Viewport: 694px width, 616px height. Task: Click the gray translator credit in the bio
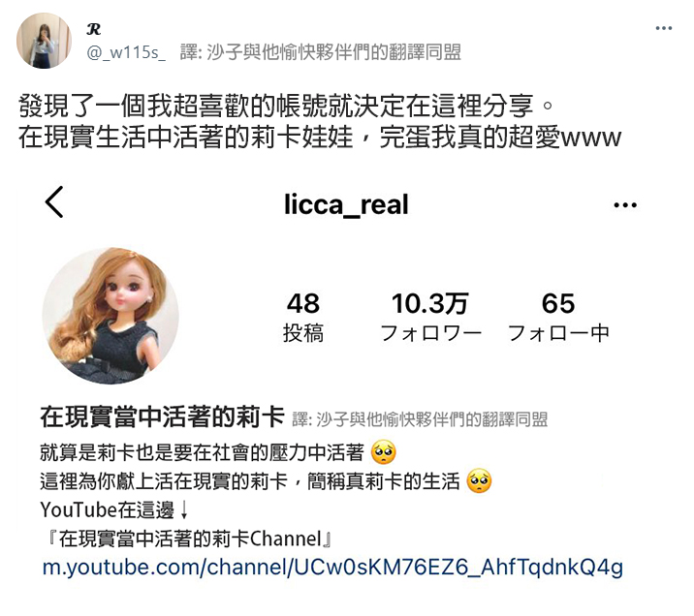click(x=420, y=419)
